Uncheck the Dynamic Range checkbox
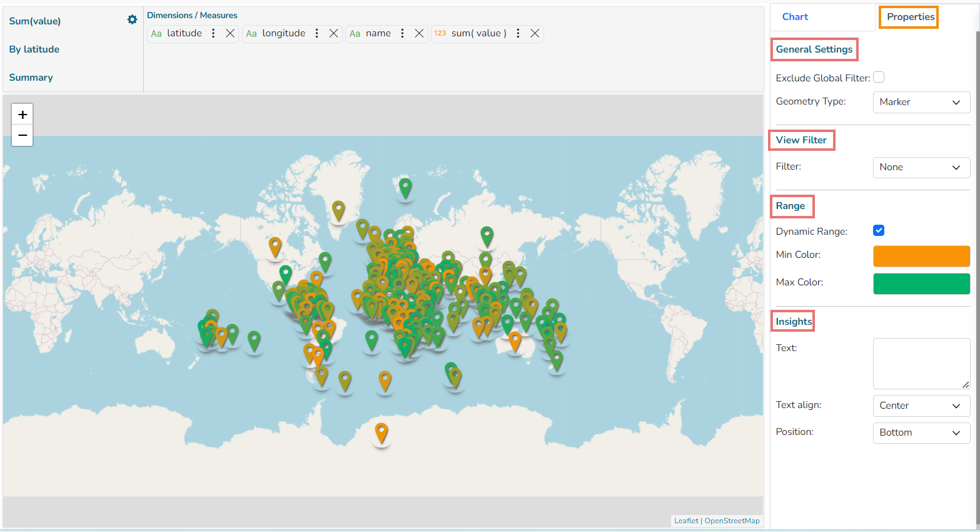This screenshot has width=980, height=532. [879, 230]
